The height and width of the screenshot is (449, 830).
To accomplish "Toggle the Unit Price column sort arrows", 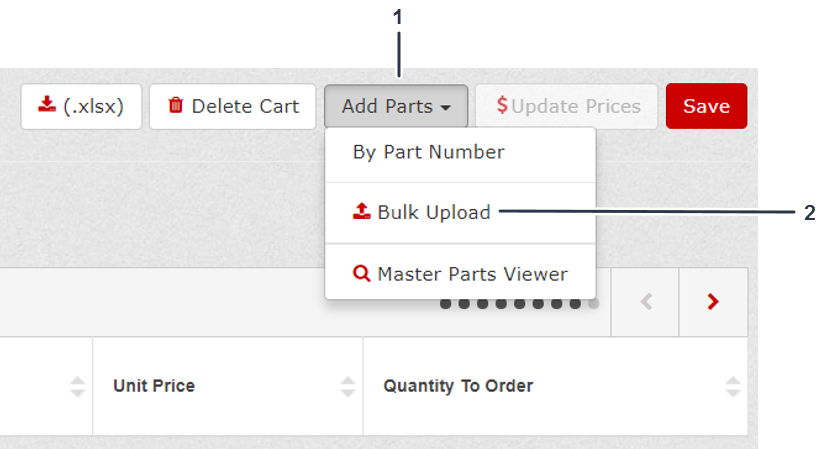I will click(348, 386).
